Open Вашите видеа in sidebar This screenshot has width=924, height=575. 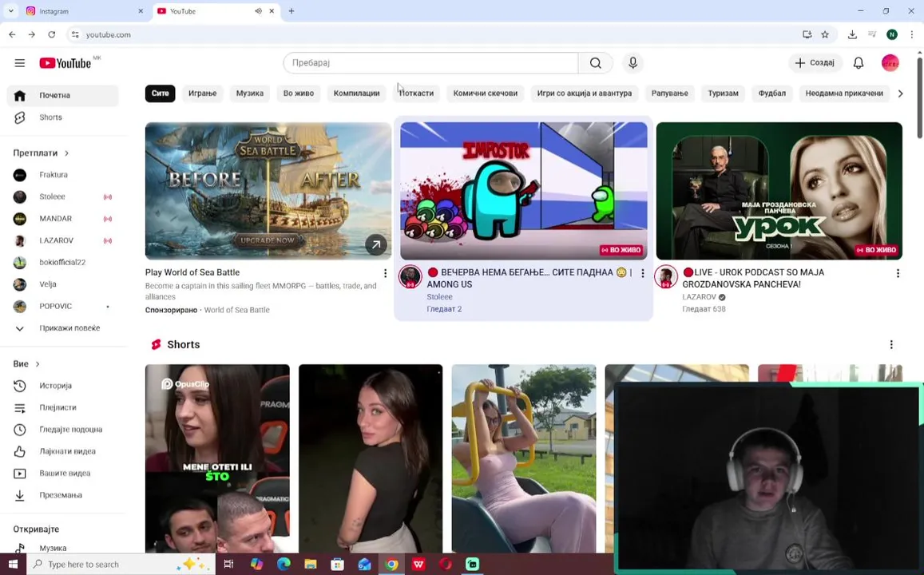63,473
